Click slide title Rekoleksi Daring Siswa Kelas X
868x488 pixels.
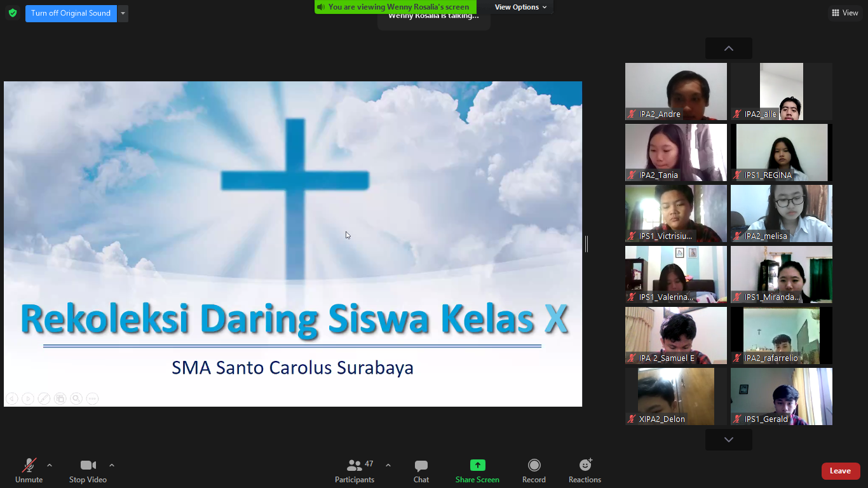pos(294,320)
